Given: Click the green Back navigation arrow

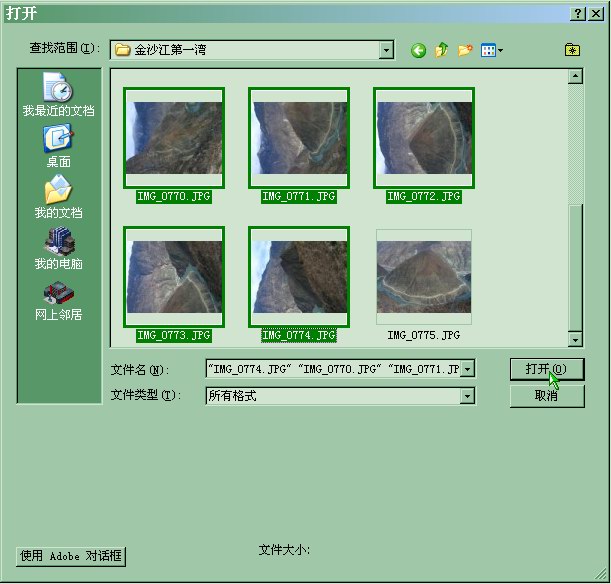Looking at the screenshot, I should coord(418,51).
